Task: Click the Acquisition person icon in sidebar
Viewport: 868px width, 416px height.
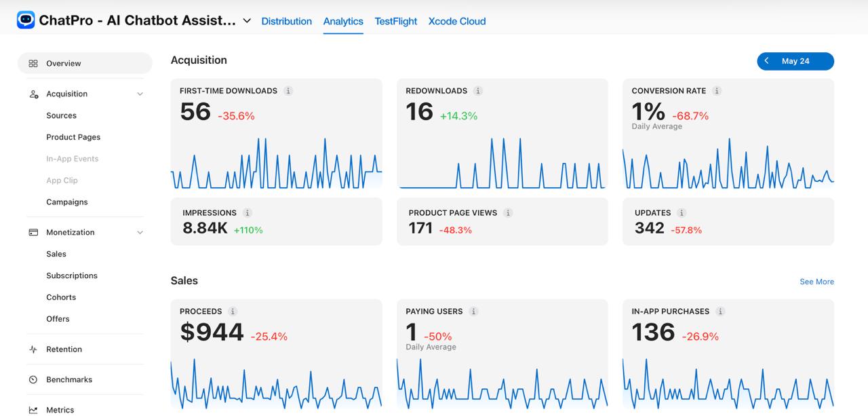Action: (33, 94)
